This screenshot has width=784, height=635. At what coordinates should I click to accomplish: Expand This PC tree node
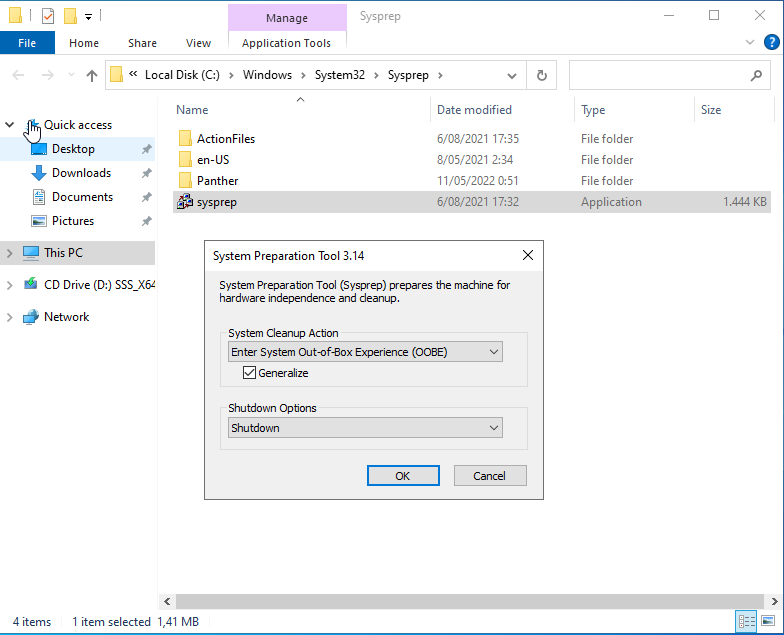tap(10, 253)
